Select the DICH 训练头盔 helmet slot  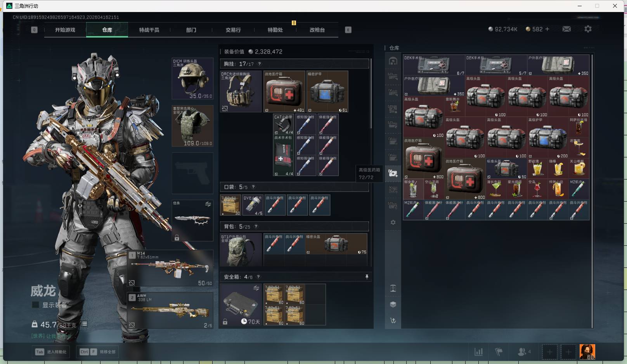(x=192, y=79)
